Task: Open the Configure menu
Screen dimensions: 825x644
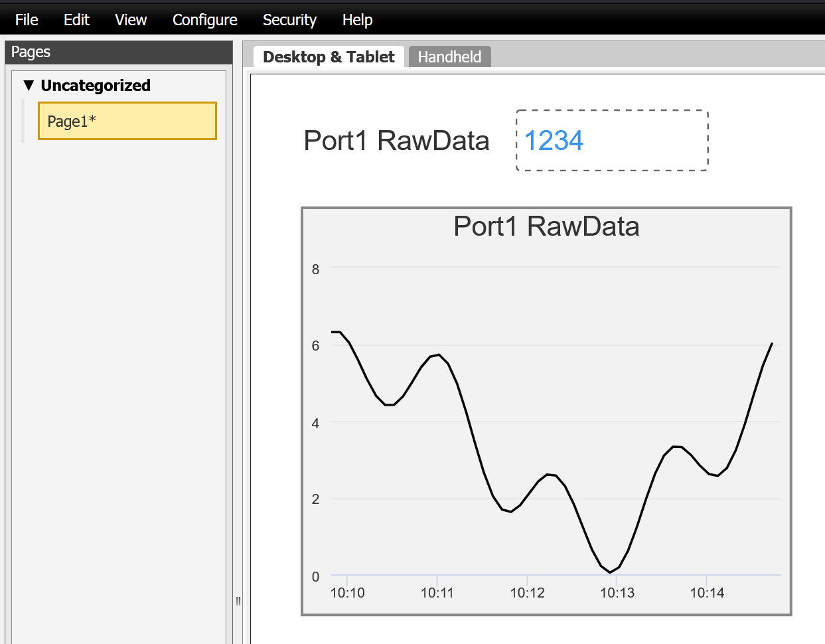Action: (x=204, y=20)
